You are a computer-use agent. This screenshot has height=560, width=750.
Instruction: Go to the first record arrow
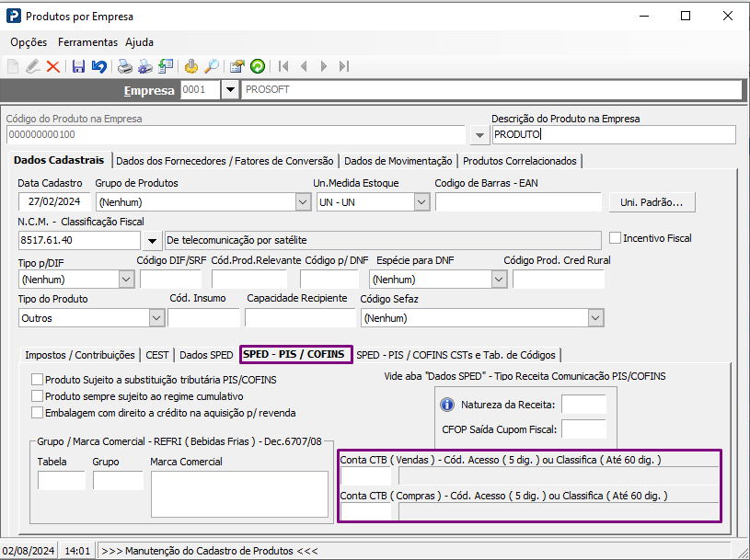[x=284, y=66]
